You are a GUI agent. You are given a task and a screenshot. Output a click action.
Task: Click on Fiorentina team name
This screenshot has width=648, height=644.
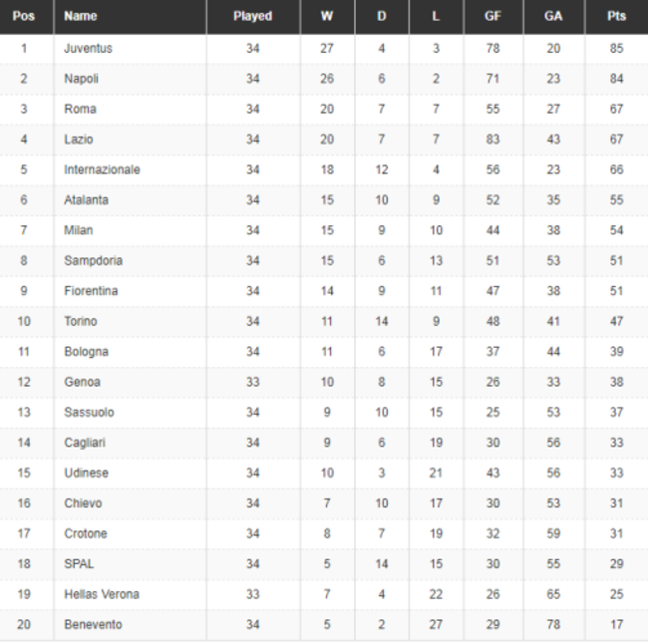[x=91, y=291]
